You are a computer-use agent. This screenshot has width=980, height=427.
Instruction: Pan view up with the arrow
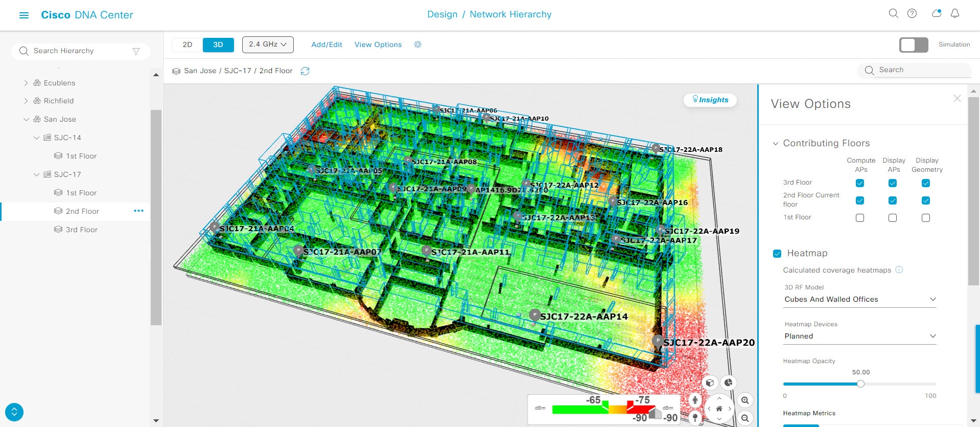pyautogui.click(x=719, y=398)
